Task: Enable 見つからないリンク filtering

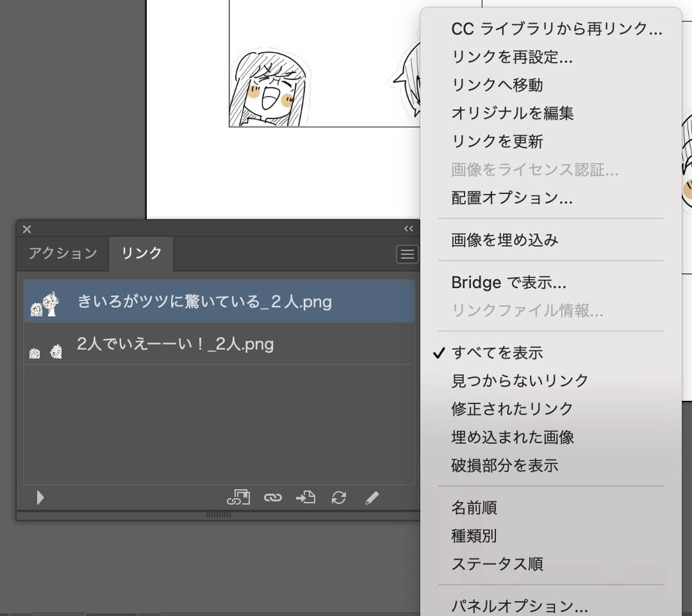Action: click(520, 380)
